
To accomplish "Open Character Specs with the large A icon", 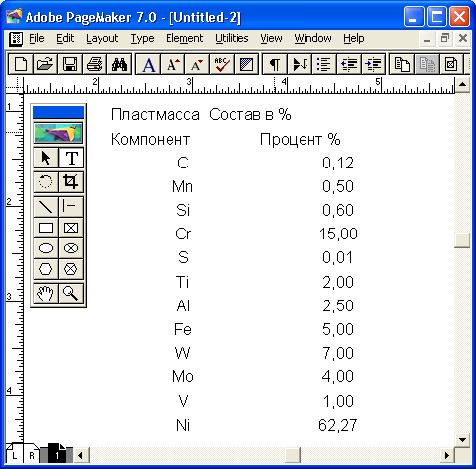I will [x=148, y=64].
